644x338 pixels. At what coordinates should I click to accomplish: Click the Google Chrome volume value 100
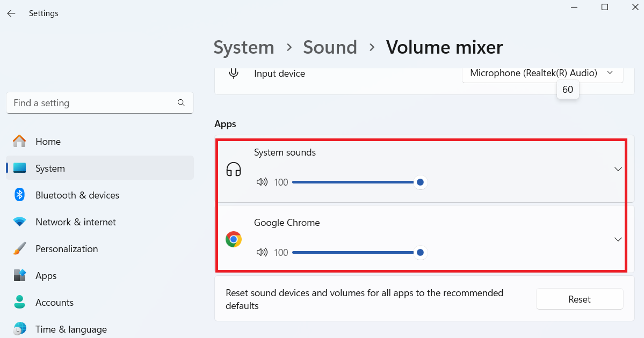coord(281,252)
